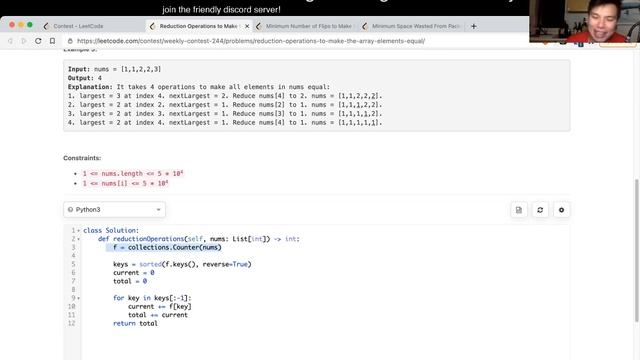
Task: Click the 'Output: 4' line
Action: (85, 78)
